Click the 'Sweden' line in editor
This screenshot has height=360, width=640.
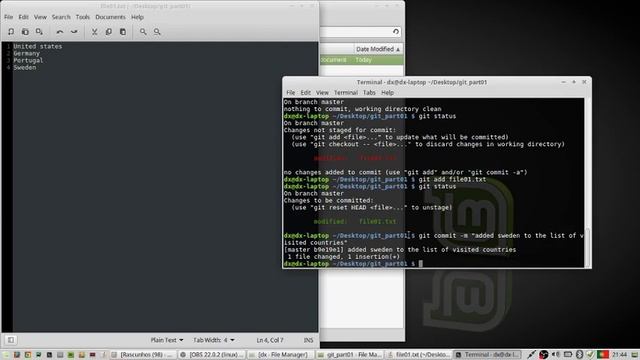point(24,67)
